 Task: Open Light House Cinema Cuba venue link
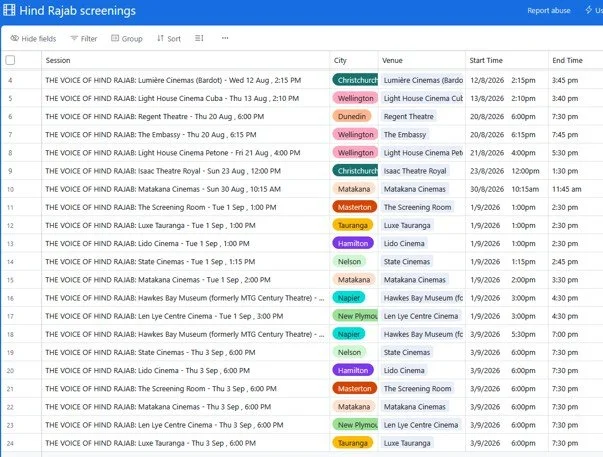(423, 98)
